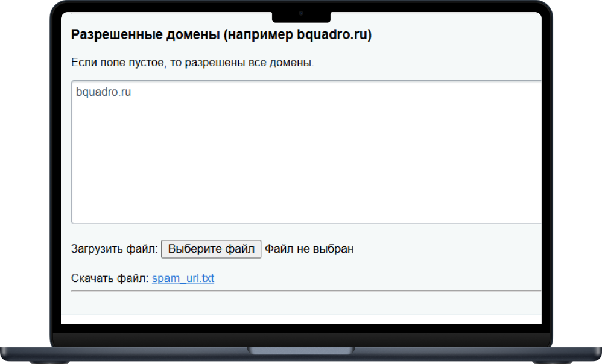Image resolution: width=602 pixels, height=364 pixels.
Task: Open the spam_url.txt download link
Action: click(183, 278)
